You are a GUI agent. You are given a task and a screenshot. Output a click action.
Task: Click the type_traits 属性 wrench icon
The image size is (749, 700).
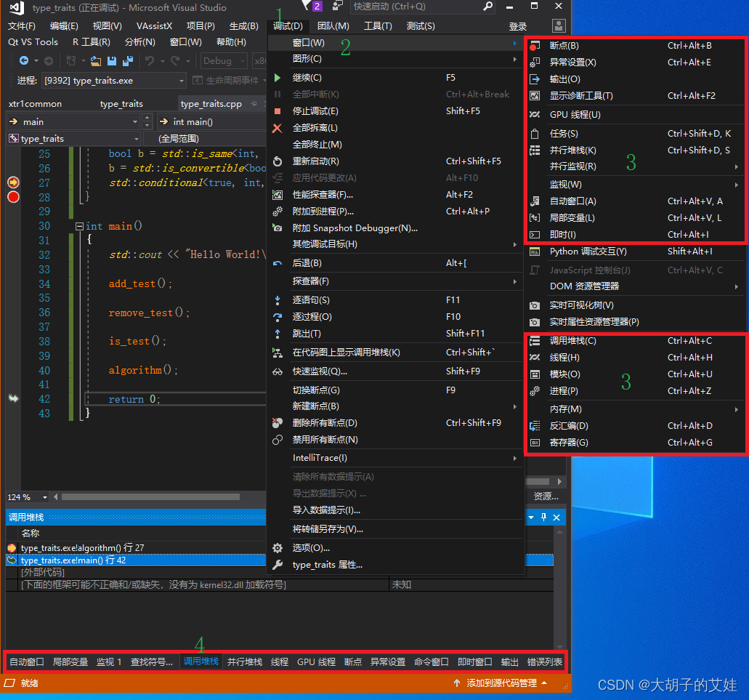(277, 566)
